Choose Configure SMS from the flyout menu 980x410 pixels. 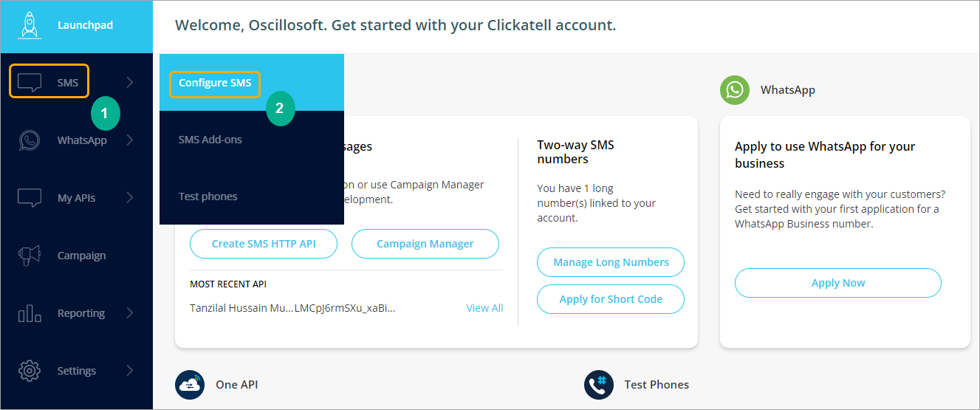[x=215, y=83]
